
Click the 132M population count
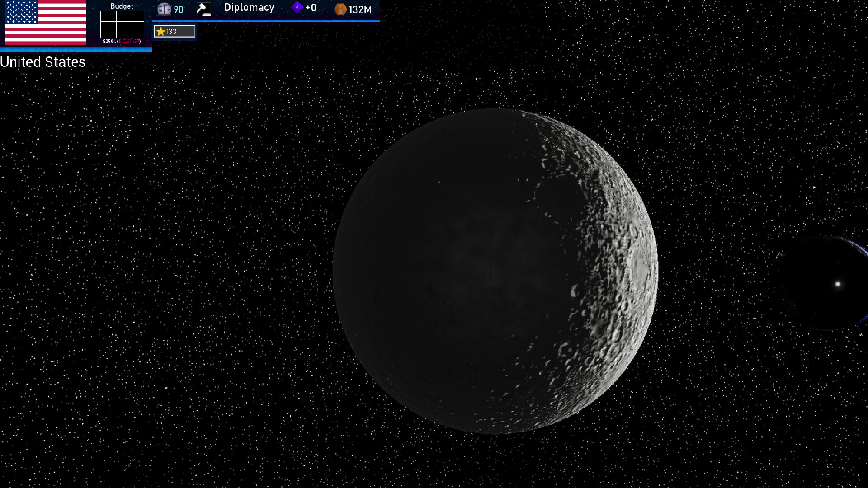(x=360, y=9)
